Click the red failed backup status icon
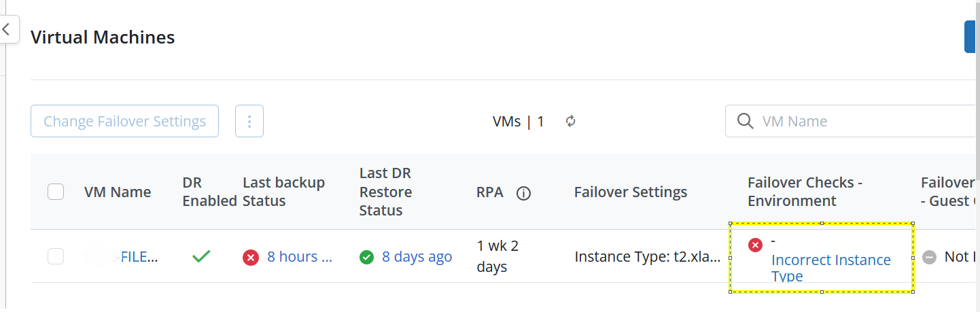 (x=251, y=258)
